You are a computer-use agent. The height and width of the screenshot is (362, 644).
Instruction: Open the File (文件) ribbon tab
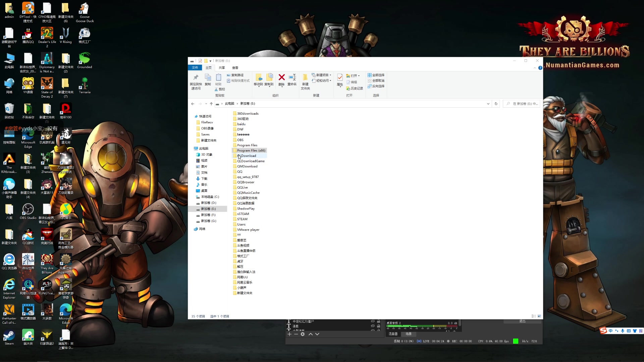pyautogui.click(x=195, y=68)
